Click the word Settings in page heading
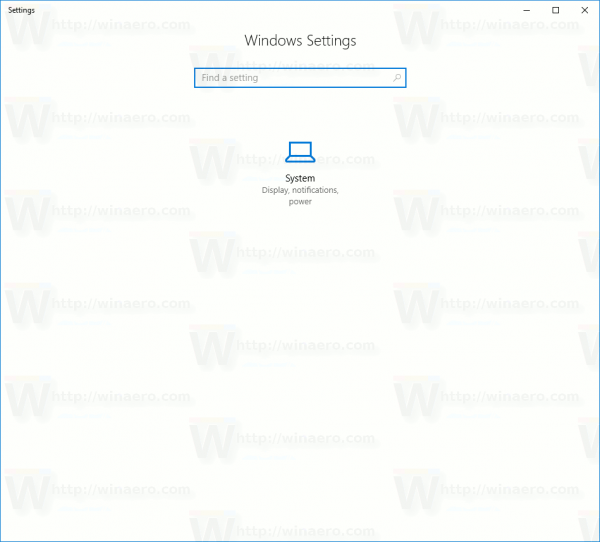 (x=331, y=41)
